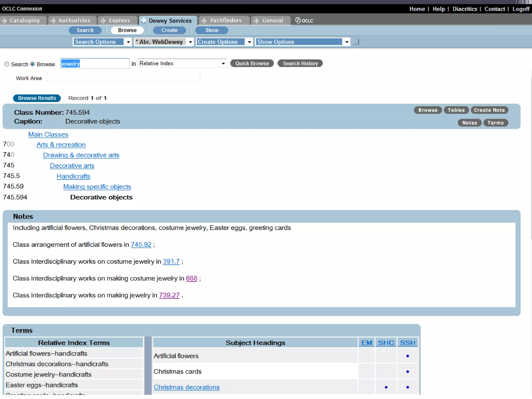The image size is (532, 399).
Task: Click the General tab arrow icon
Action: 256,21
